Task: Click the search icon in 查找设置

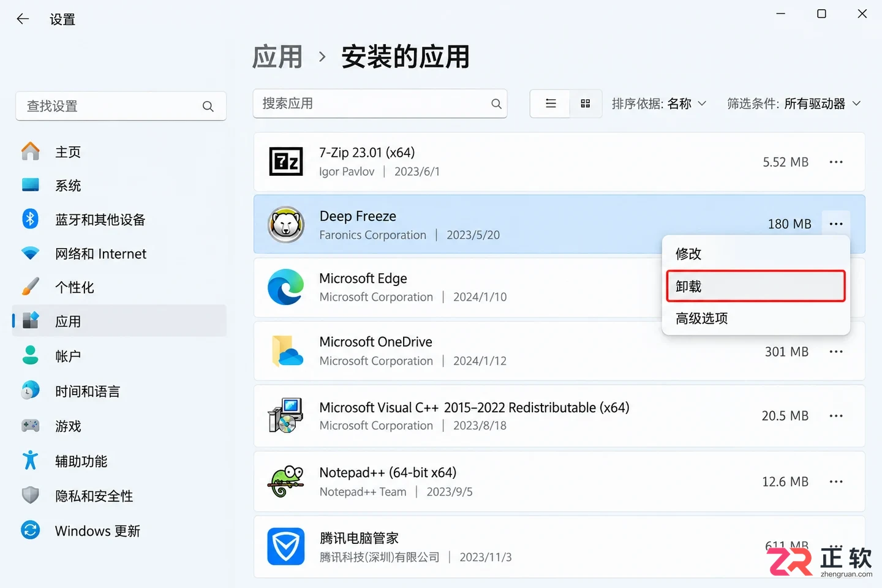Action: (x=208, y=107)
